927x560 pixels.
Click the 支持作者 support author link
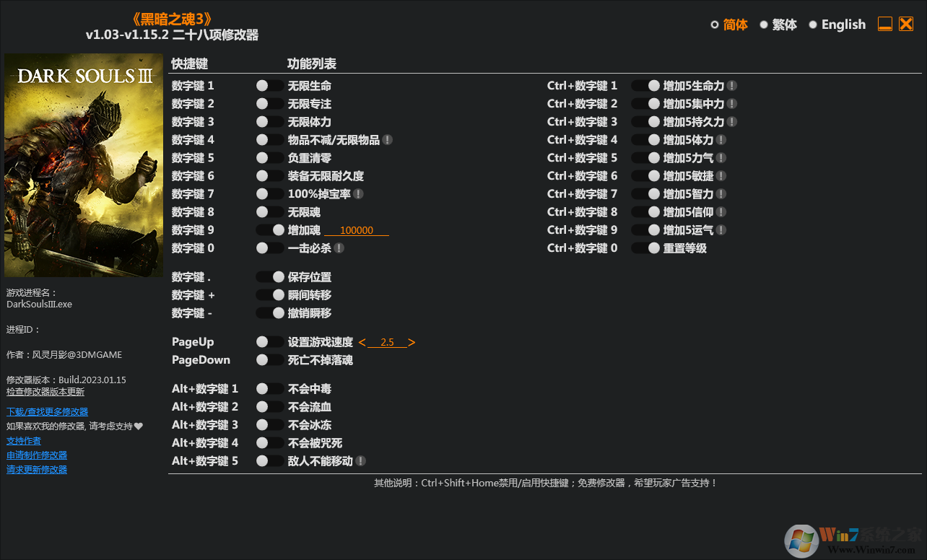coord(23,440)
